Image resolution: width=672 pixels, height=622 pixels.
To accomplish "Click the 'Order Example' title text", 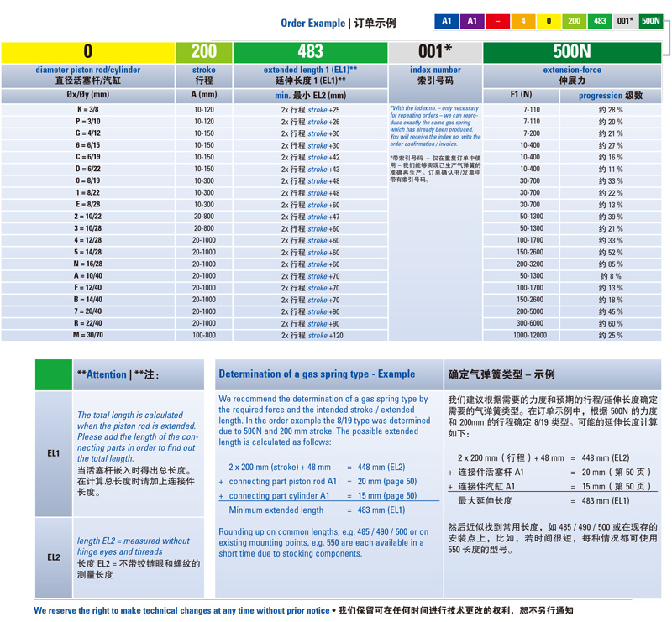I will tap(312, 24).
